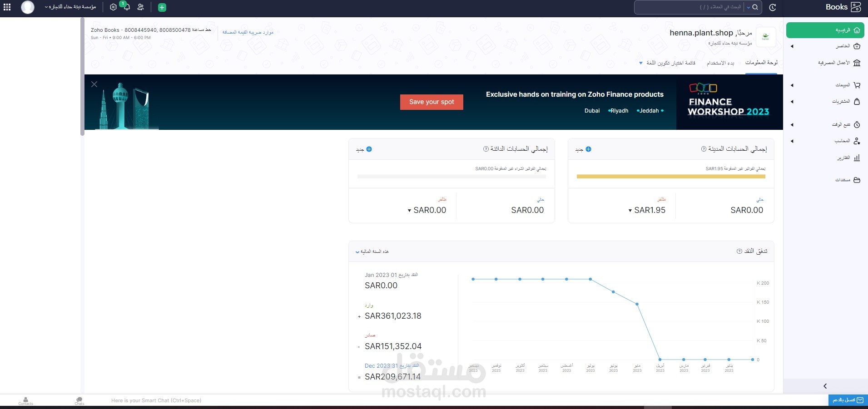The image size is (868, 409).
Task: Expand the المحاسب submenu arrow
Action: tap(792, 141)
